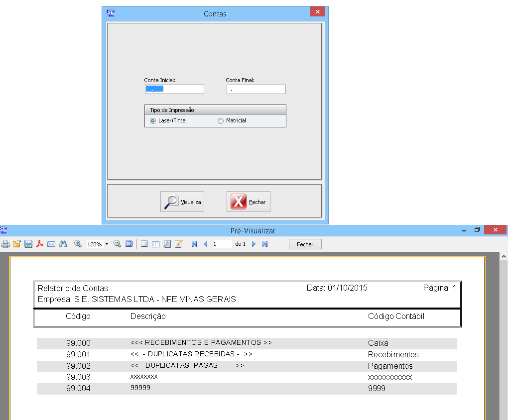Jump to the last page
The width and height of the screenshot is (512, 420).
pos(265,244)
